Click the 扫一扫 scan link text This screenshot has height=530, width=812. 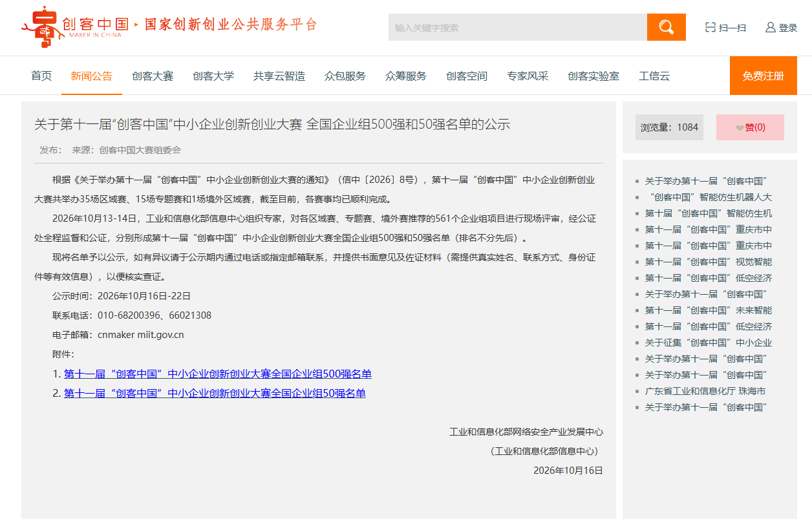[732, 28]
